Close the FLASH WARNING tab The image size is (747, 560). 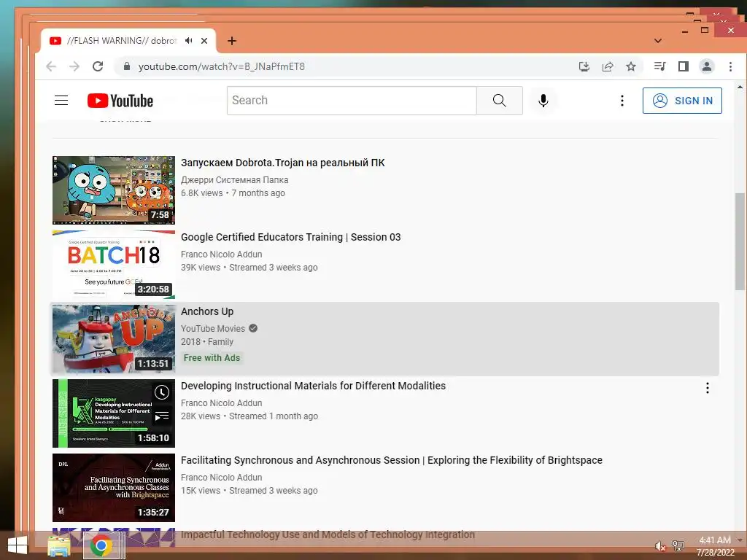[204, 41]
